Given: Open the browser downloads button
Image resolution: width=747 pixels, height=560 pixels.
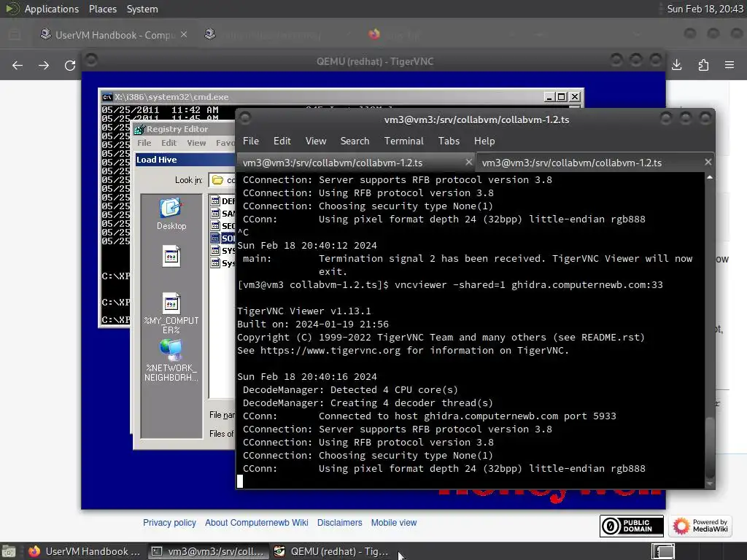Looking at the screenshot, I should point(676,65).
